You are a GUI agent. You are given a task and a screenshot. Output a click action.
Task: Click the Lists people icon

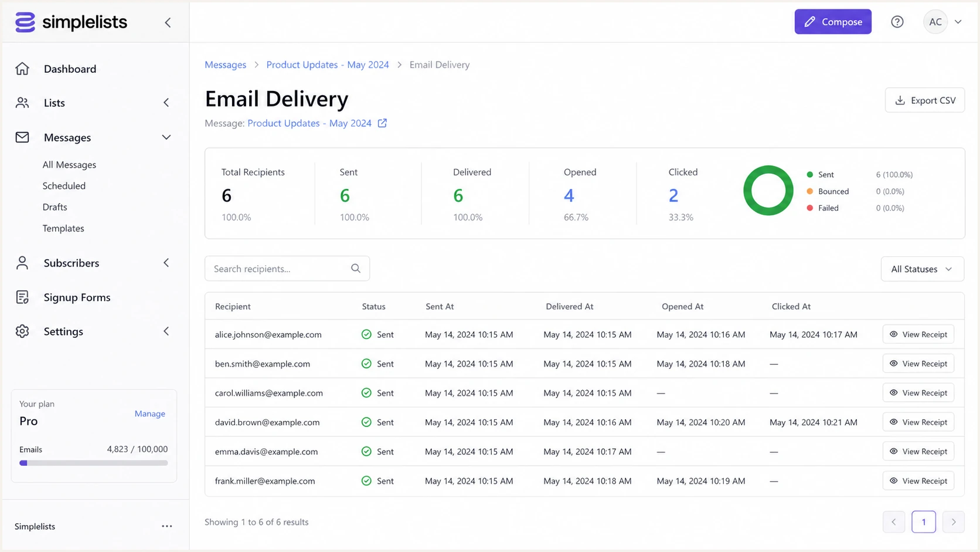22,103
